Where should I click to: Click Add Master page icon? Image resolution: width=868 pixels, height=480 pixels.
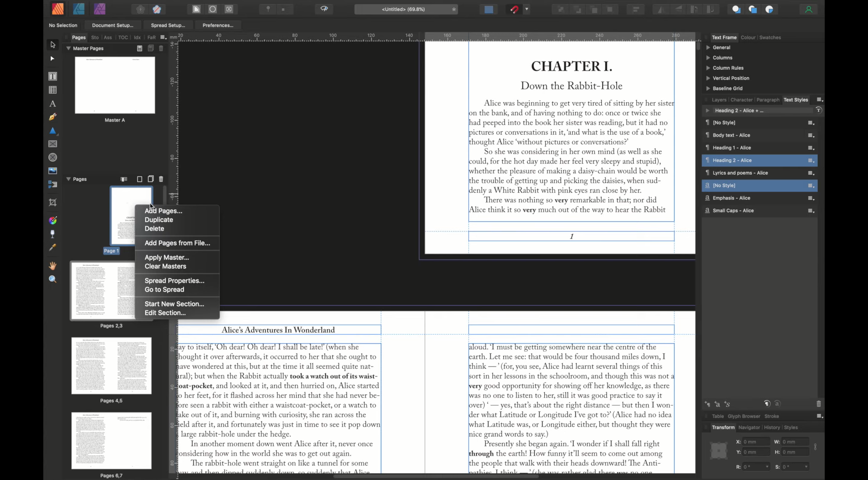(x=140, y=48)
